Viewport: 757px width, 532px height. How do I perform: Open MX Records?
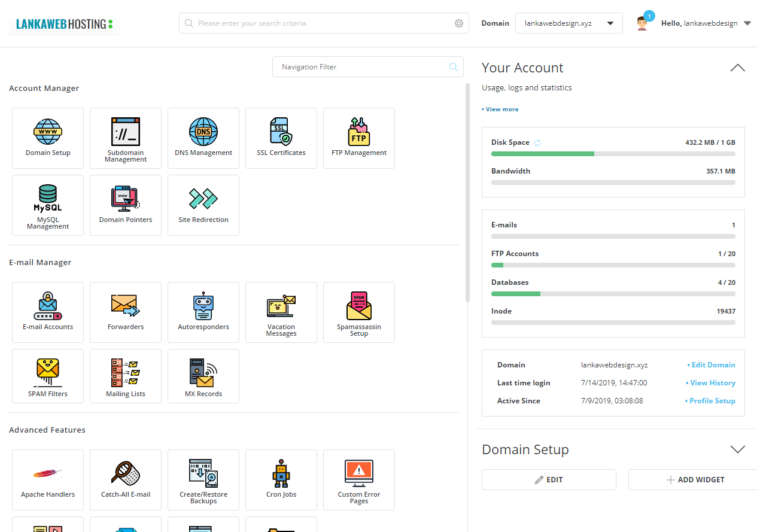[203, 376]
